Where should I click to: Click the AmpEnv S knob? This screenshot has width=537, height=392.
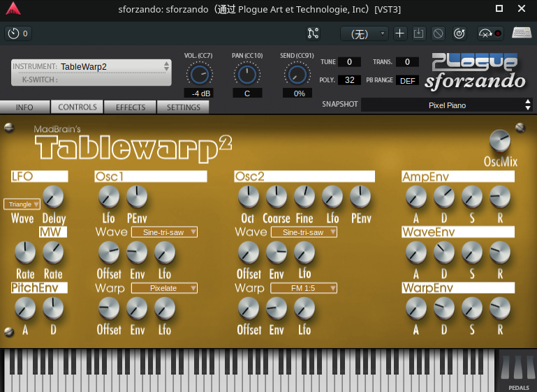[x=472, y=197]
